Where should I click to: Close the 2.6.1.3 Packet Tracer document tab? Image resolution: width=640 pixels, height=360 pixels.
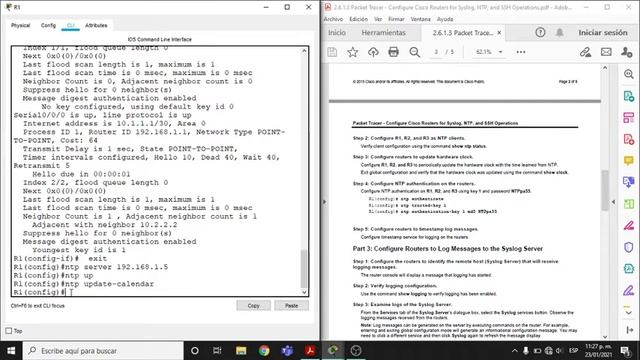point(499,33)
